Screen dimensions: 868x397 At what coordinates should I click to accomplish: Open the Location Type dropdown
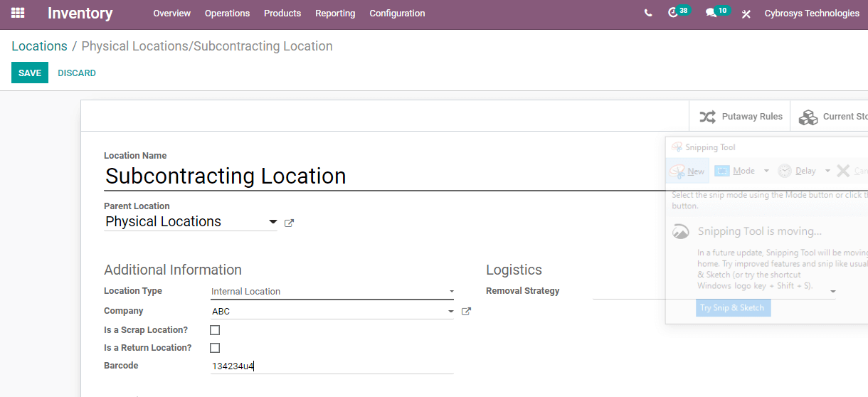[x=451, y=291]
